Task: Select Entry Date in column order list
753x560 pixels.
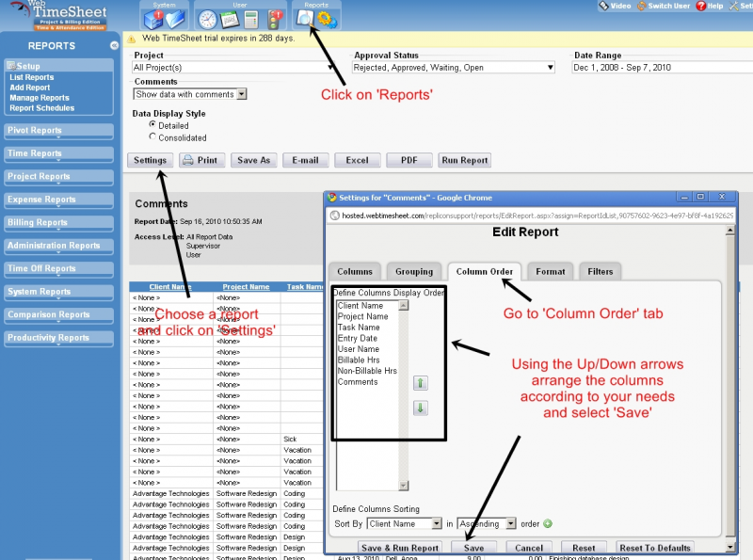Action: point(358,338)
